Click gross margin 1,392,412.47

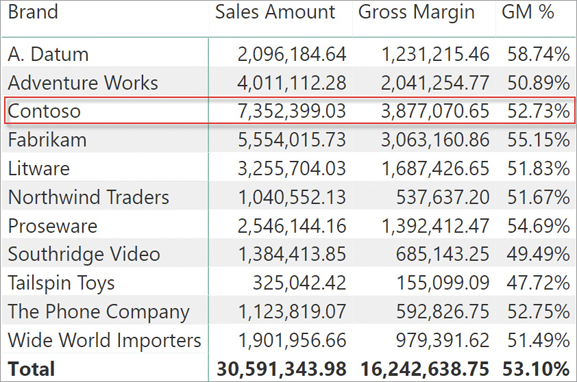point(435,226)
